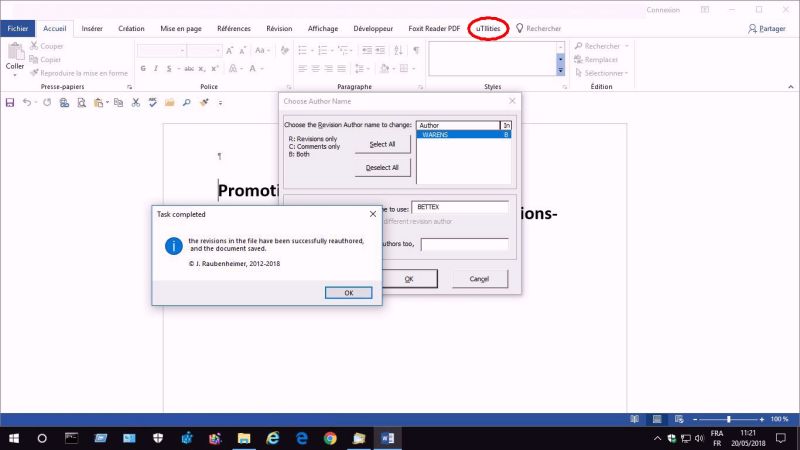
Task: Justify text in Paragraphe group
Action: tap(341, 68)
